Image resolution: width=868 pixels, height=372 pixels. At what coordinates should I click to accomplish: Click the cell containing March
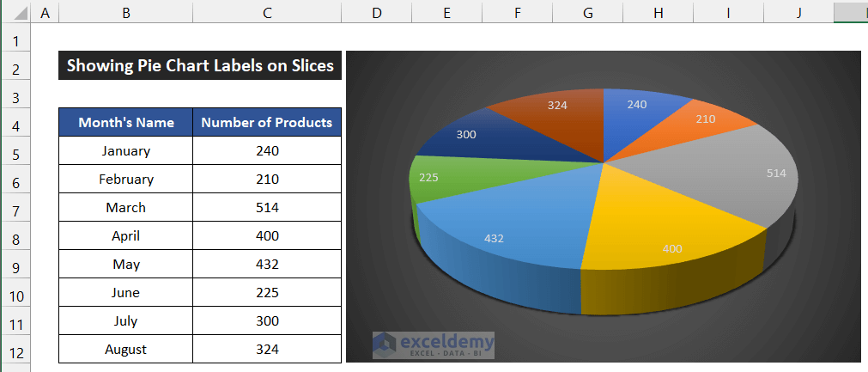[126, 208]
